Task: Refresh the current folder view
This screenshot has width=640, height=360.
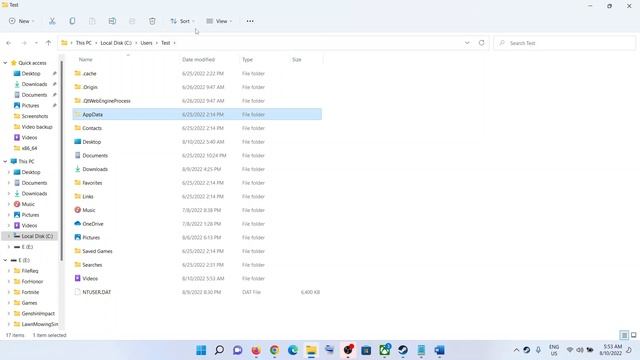Action: click(482, 43)
